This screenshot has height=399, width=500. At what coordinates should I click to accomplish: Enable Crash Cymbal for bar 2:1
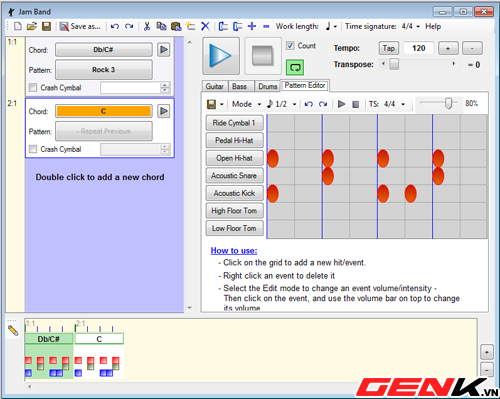[x=33, y=149]
